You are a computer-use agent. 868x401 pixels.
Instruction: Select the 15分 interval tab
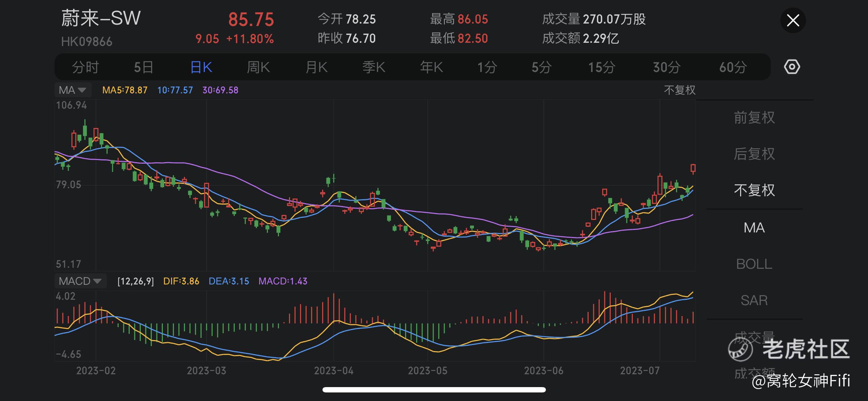pyautogui.click(x=601, y=67)
